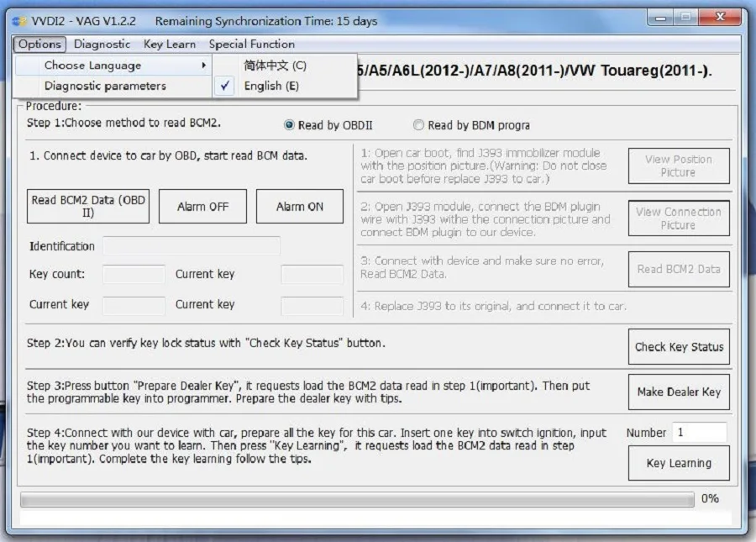The width and height of the screenshot is (756, 542).
Task: Select Chinese language option (C)
Action: [285, 65]
